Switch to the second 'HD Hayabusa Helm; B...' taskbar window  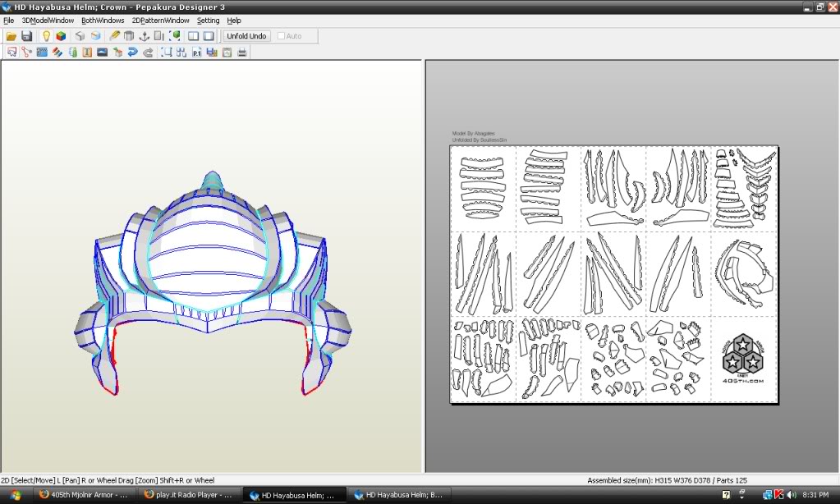(400, 495)
